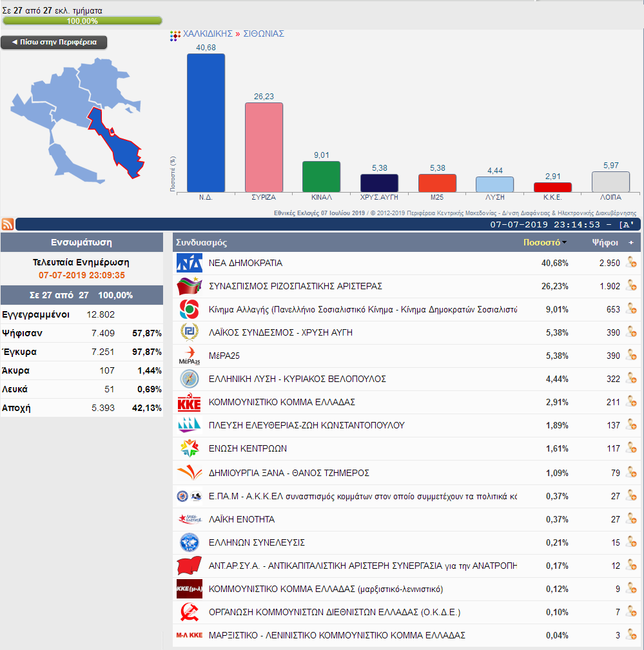Go back with Πίσω στην Περιφέρεια button
Screen dimensions: 644x650
(54, 43)
